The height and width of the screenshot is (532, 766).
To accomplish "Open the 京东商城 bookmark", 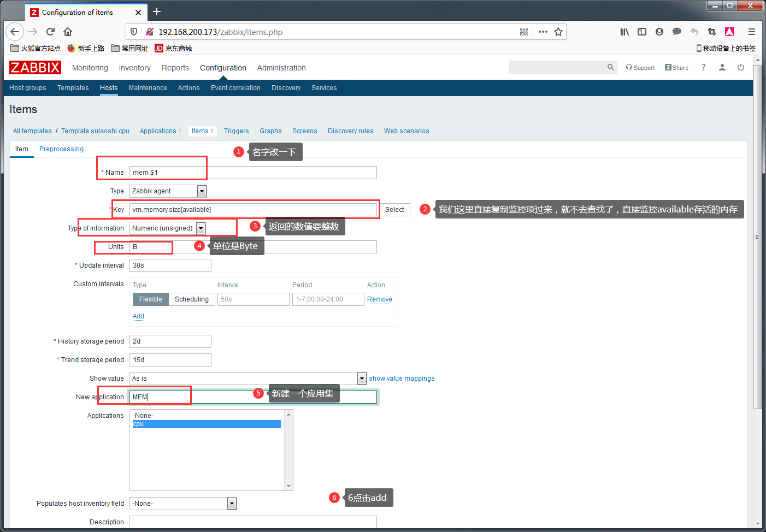I will tap(173, 48).
